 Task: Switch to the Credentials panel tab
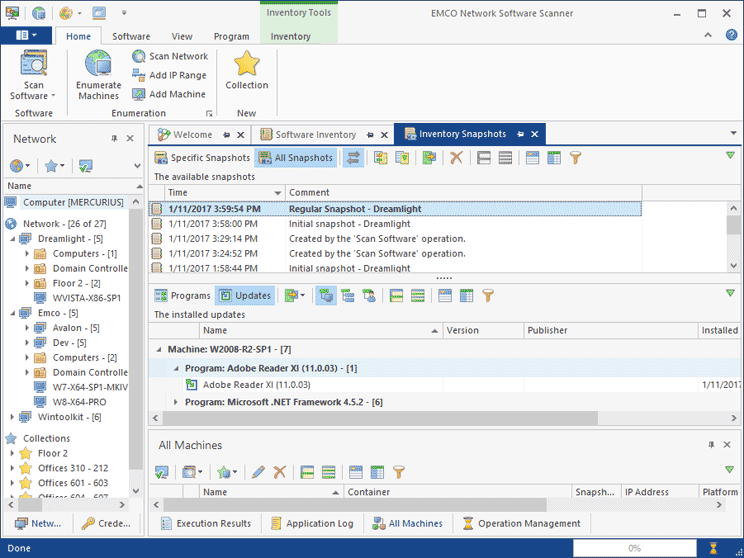pyautogui.click(x=106, y=524)
